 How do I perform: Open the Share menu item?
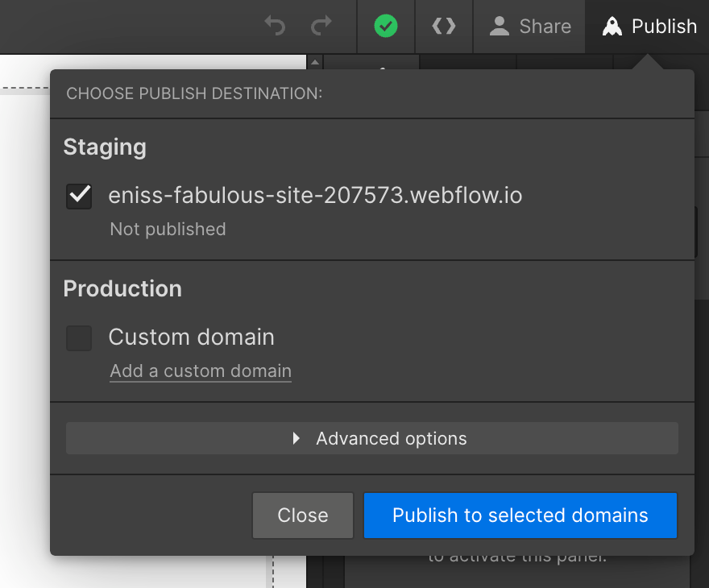click(x=546, y=25)
